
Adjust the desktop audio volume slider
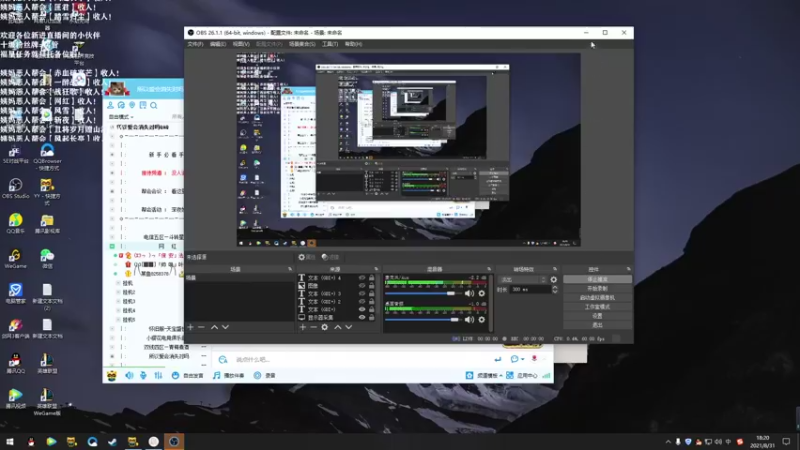(x=423, y=319)
